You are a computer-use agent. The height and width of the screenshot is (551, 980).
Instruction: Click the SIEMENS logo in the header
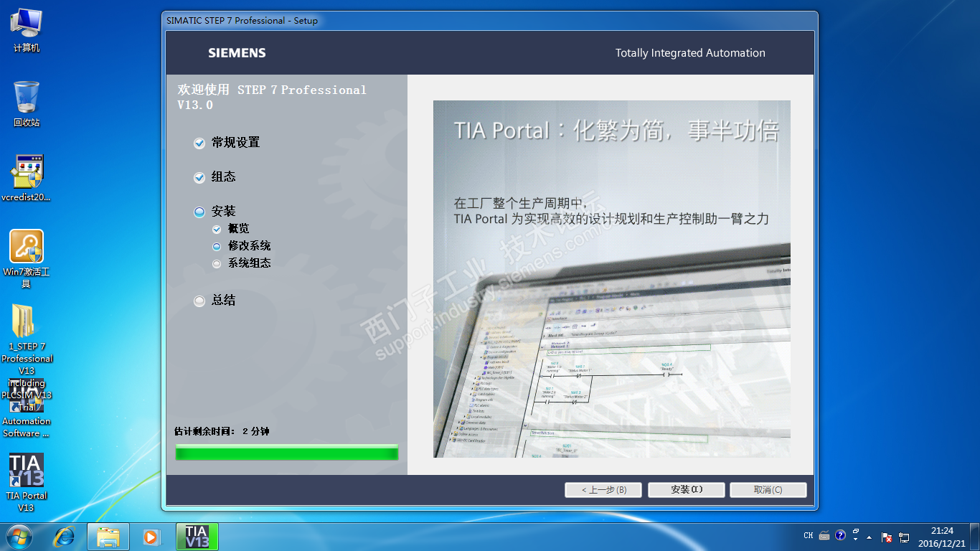click(237, 53)
